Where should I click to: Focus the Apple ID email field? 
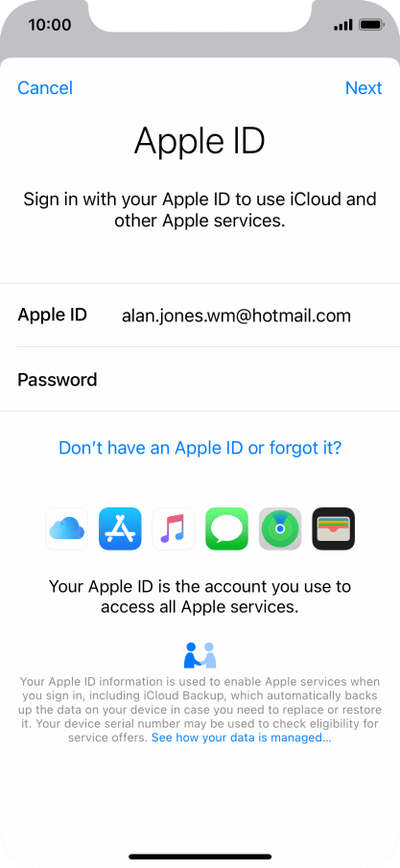pos(236,316)
